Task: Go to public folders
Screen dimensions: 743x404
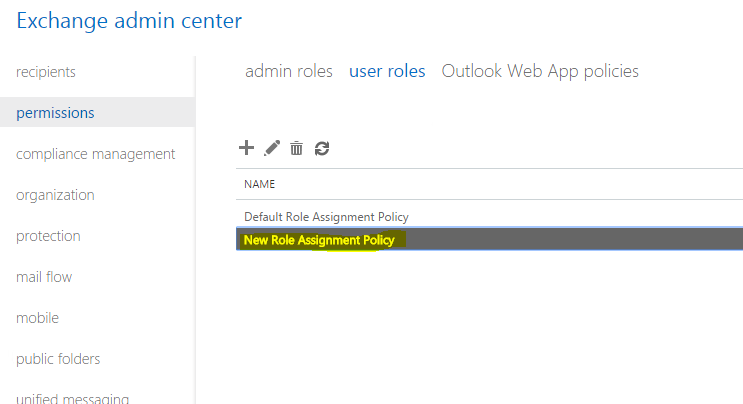Action: click(58, 359)
